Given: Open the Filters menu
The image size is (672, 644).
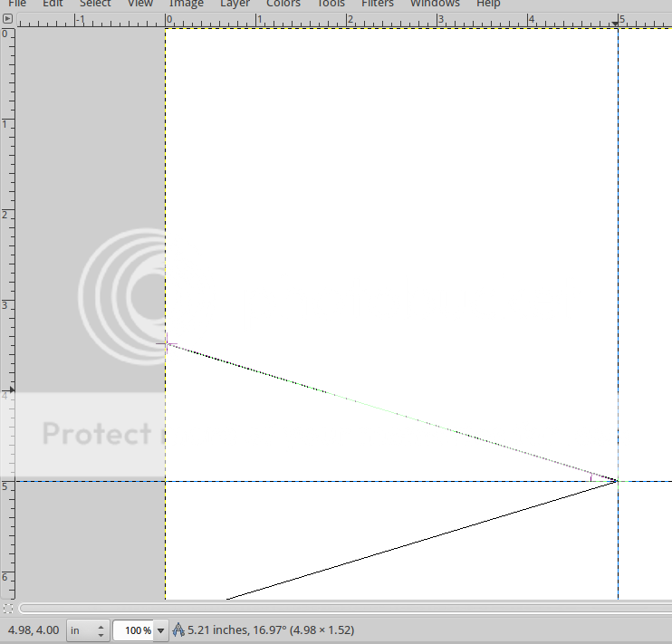Looking at the screenshot, I should pos(378,4).
